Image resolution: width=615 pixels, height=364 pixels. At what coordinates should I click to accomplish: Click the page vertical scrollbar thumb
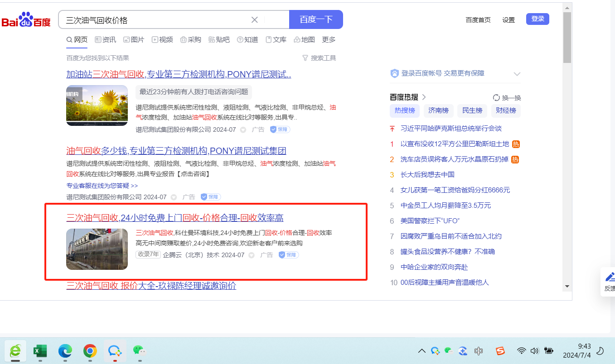point(567,38)
